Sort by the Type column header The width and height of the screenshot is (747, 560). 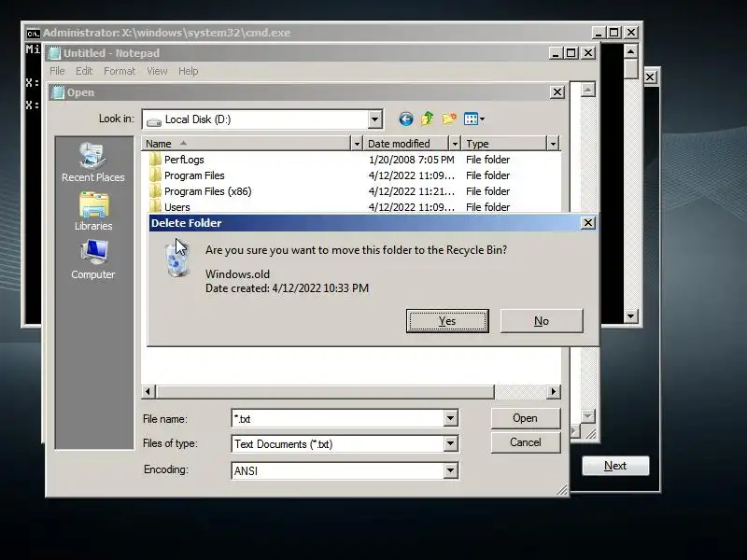click(x=504, y=144)
